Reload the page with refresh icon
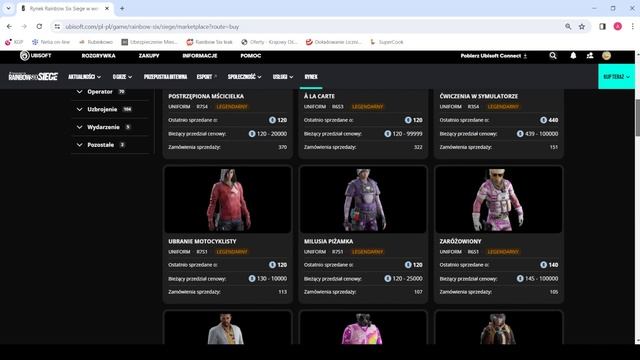Screen dimensions: 640x360 (x=39, y=27)
